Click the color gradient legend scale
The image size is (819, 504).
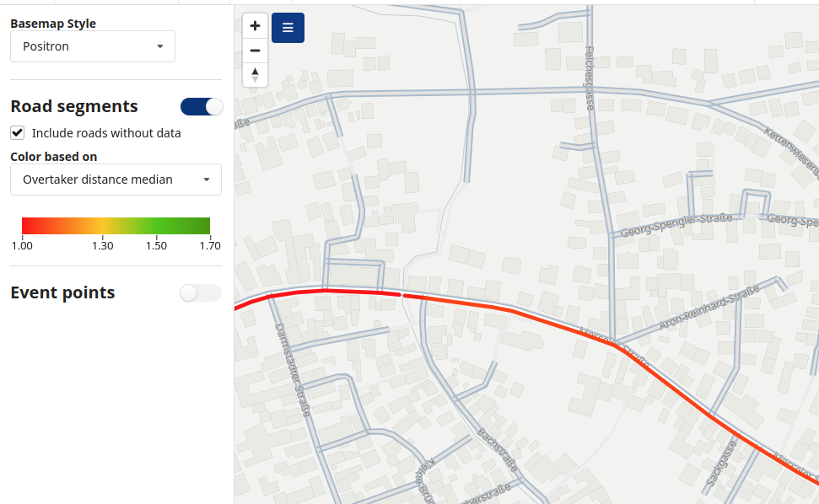click(x=116, y=225)
